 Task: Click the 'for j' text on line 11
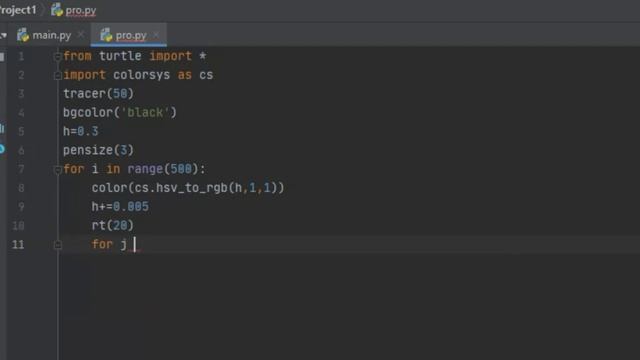109,244
